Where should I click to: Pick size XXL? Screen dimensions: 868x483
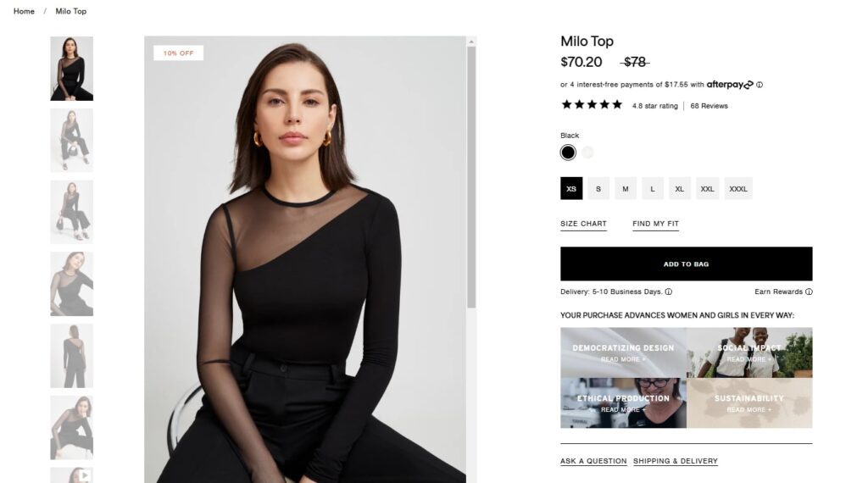click(708, 189)
